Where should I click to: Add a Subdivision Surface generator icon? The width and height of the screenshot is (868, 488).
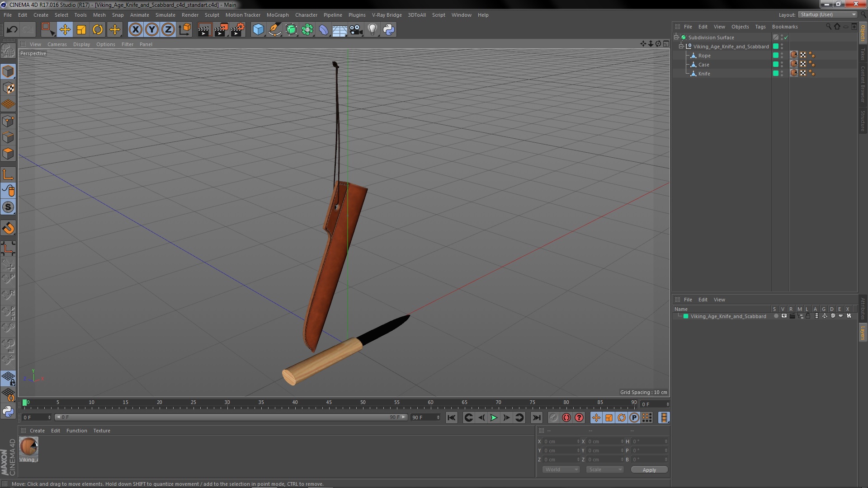click(x=291, y=30)
